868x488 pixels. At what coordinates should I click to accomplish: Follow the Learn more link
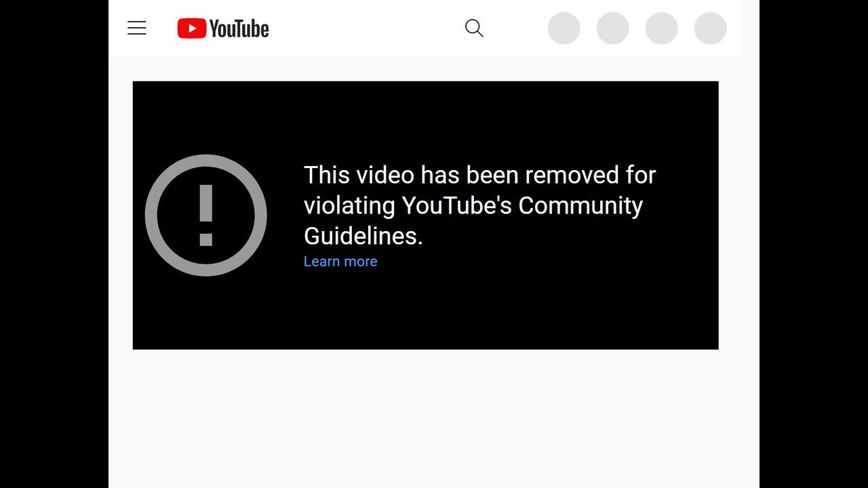tap(340, 262)
